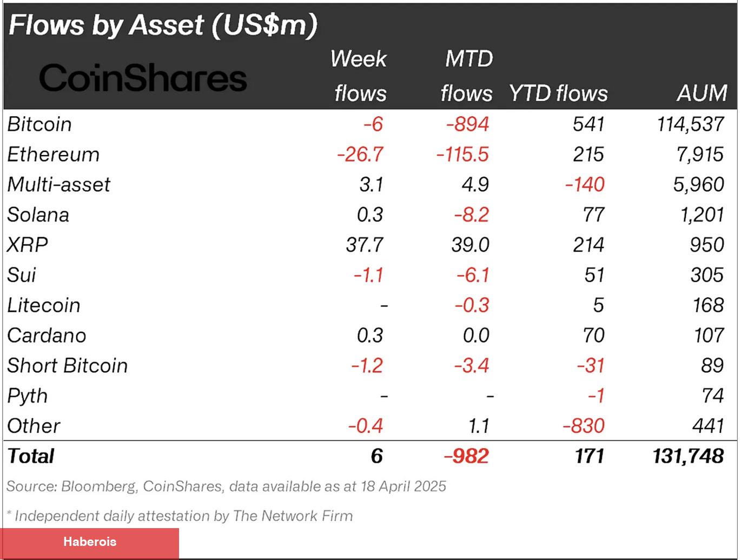The image size is (741, 560).
Task: Click the Solana row label
Action: 38,215
